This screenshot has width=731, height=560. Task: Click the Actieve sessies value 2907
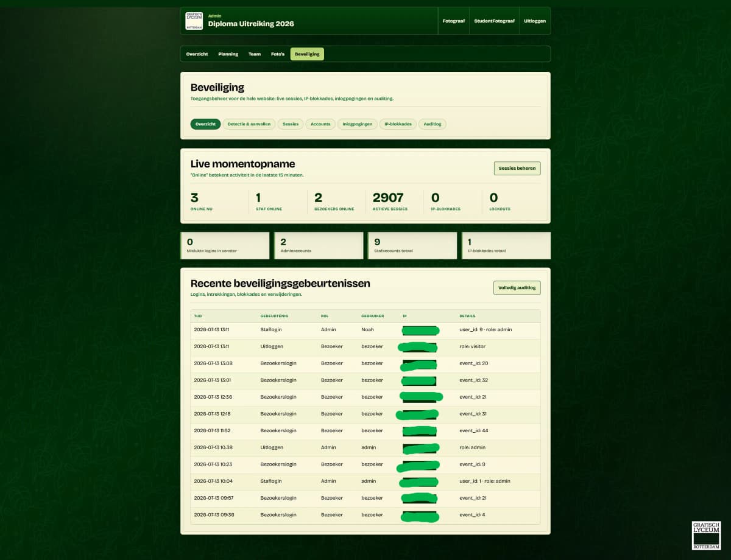pos(388,198)
